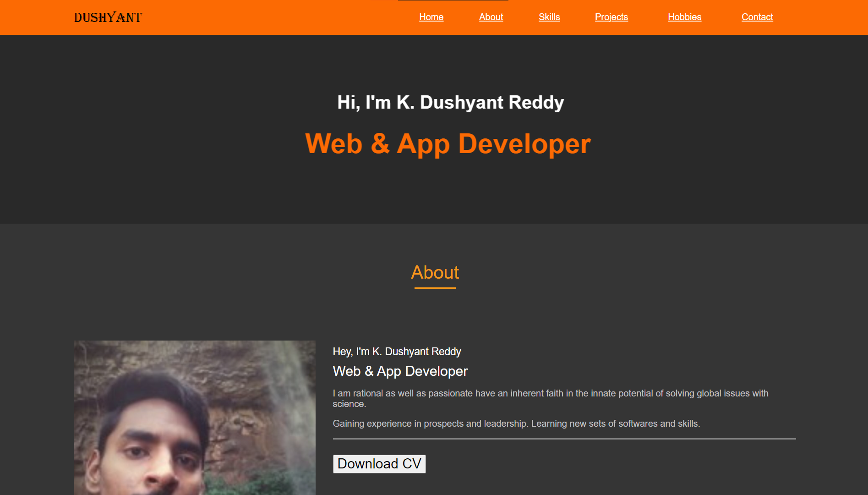The width and height of the screenshot is (868, 495).
Task: Go to the Home nav link
Action: click(x=431, y=17)
